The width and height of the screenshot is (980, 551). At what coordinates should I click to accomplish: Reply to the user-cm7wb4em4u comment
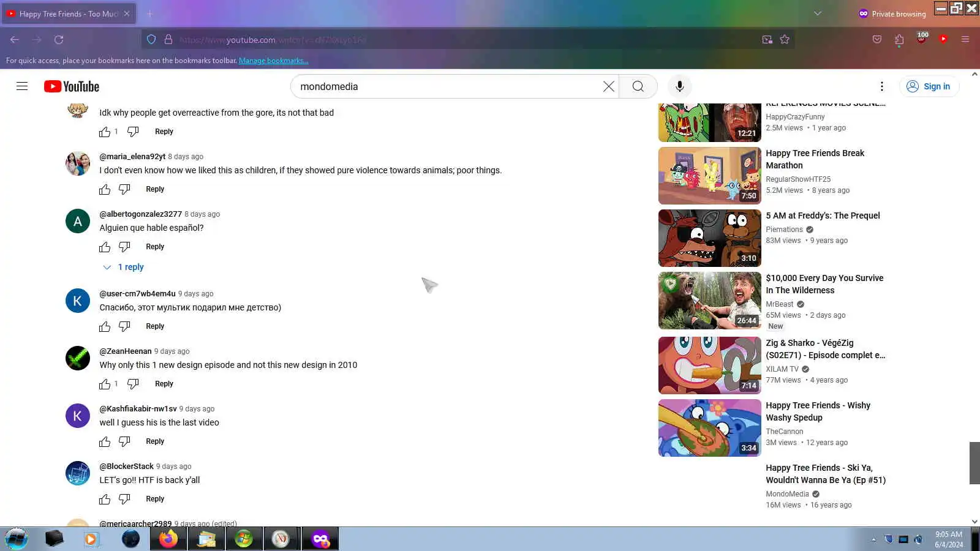pos(155,326)
